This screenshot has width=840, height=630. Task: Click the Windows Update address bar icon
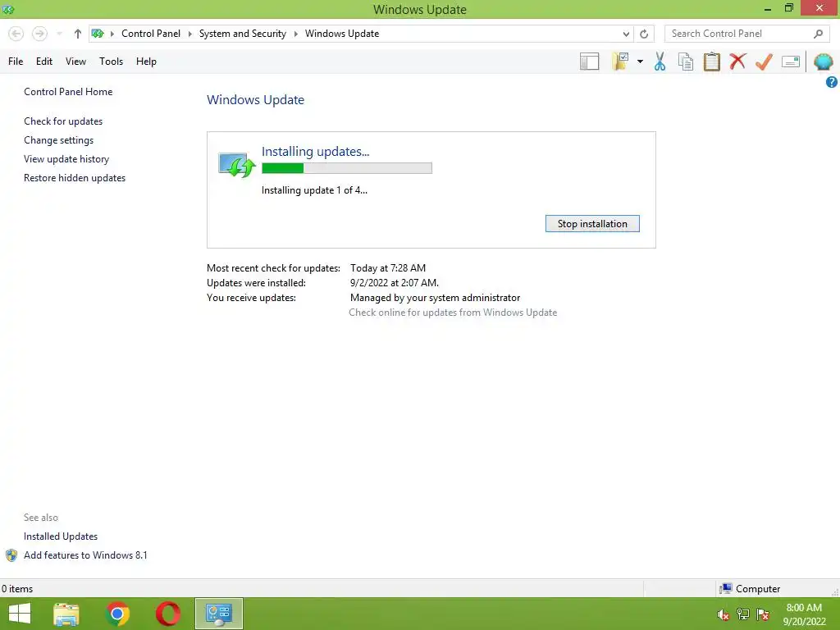pyautogui.click(x=98, y=34)
